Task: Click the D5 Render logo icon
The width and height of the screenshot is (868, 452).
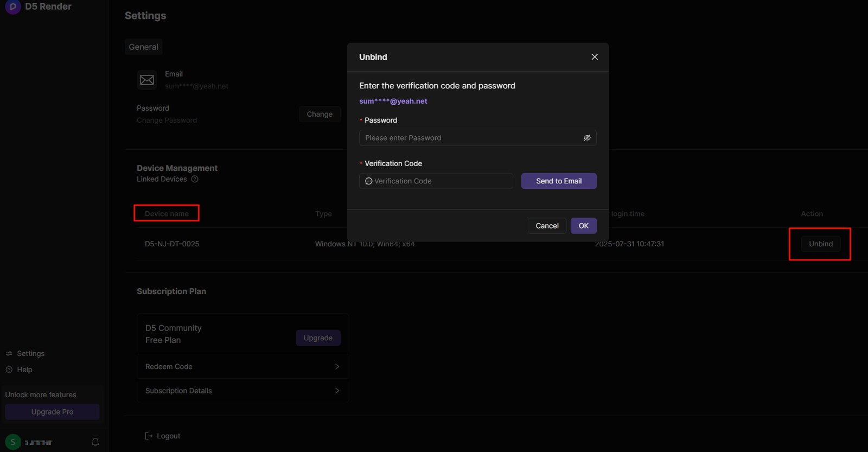Action: coord(12,7)
